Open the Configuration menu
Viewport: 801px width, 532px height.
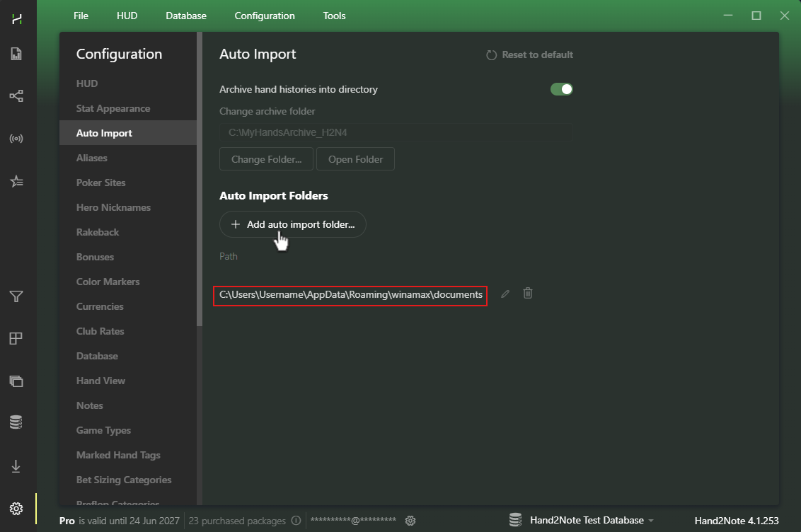265,16
